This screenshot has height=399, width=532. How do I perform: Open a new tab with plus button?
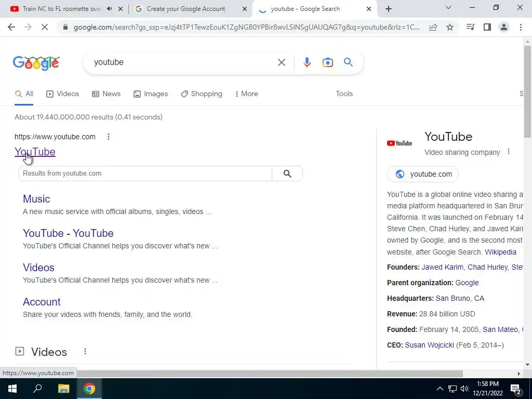click(x=389, y=9)
